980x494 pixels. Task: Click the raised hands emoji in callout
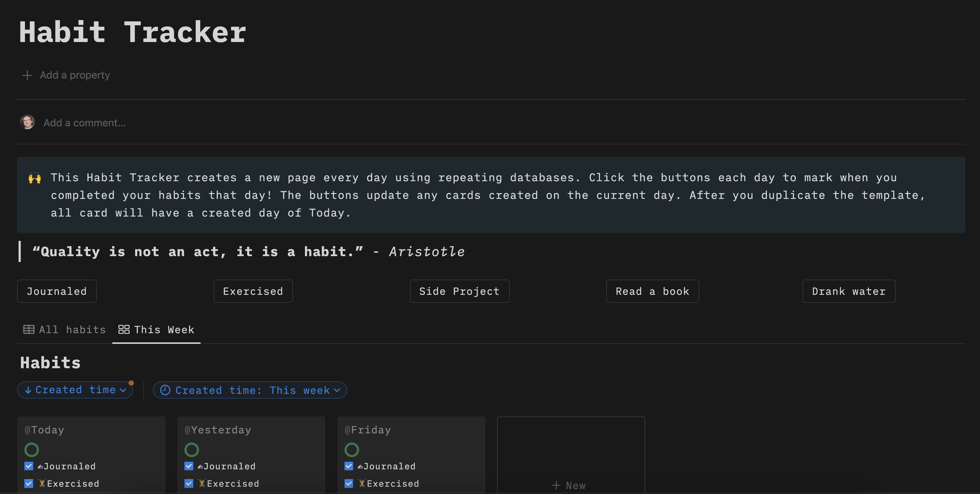(35, 178)
